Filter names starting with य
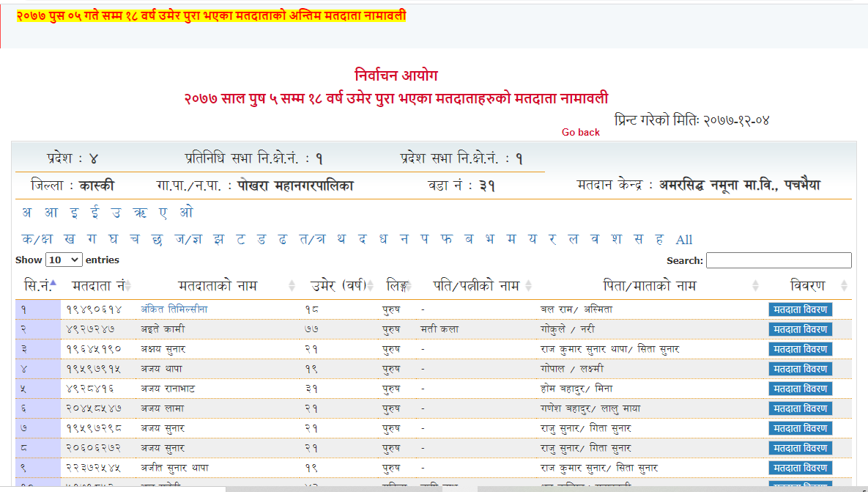Viewport: 868px width, 492px height. [532, 239]
